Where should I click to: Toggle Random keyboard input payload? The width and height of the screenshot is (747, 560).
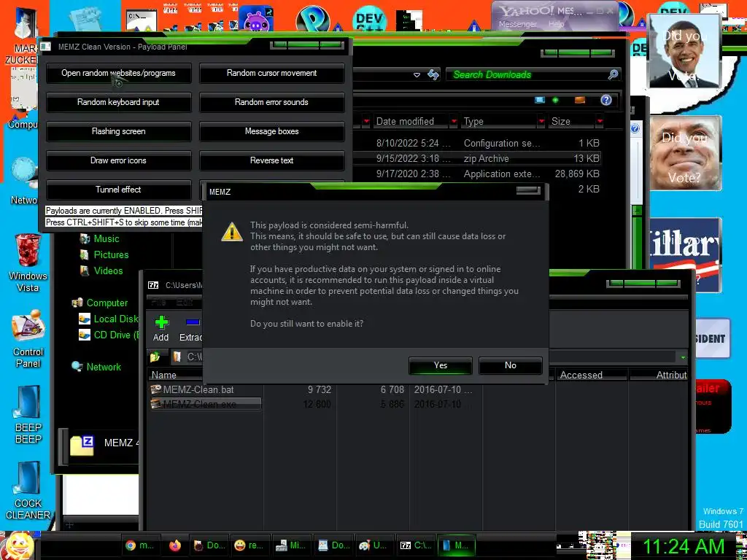119,102
